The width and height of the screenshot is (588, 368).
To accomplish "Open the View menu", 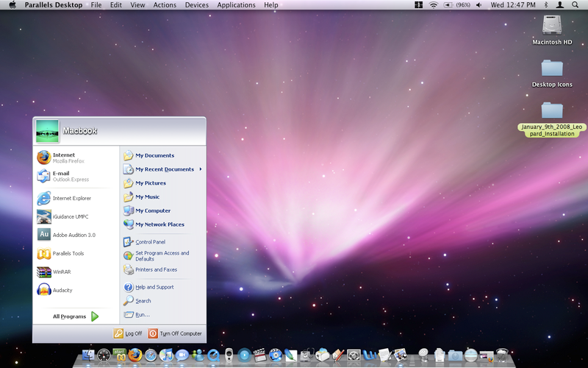I will (137, 5).
